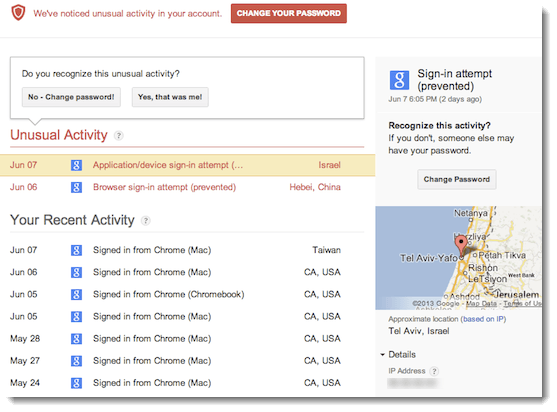557x412 pixels.
Task: Click Google icon on Jun 07 Israel row
Action: coord(76,165)
